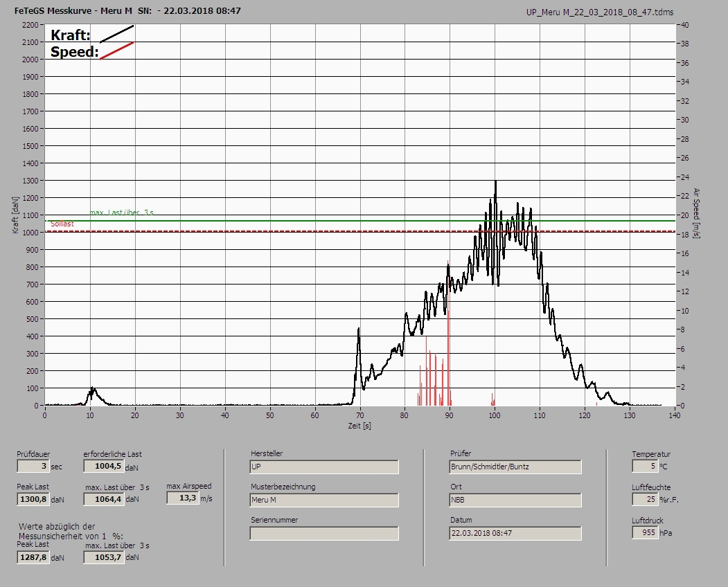The height and width of the screenshot is (587, 728).
Task: Click the max Airspeed field 13,3
Action: tap(182, 498)
